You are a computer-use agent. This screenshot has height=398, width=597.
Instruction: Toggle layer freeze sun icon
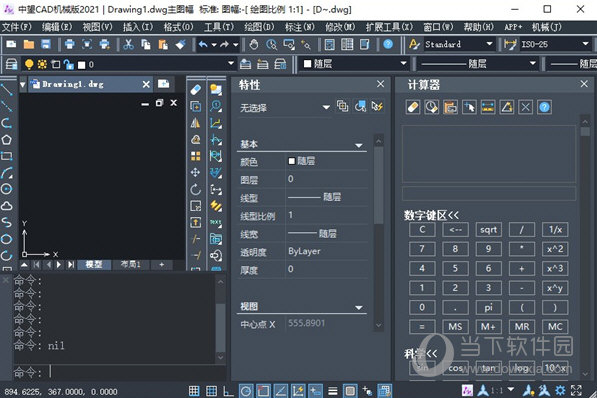tap(42, 64)
